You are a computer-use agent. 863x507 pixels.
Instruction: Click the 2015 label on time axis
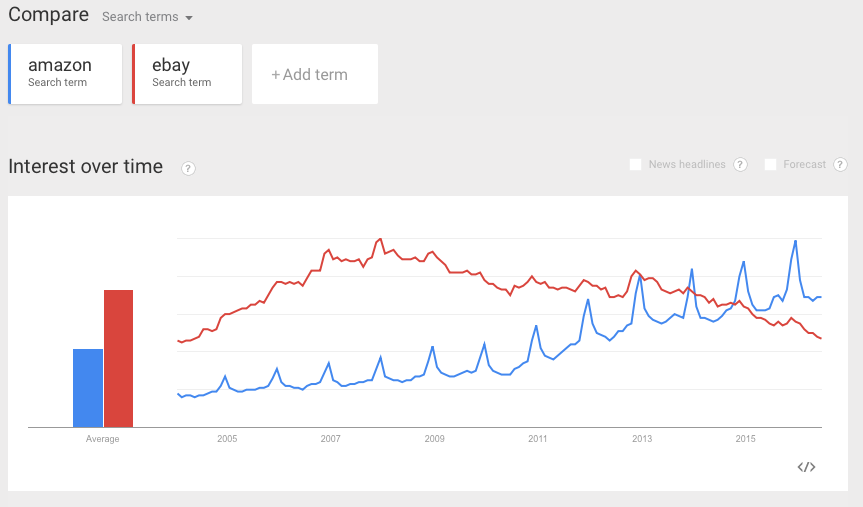point(745,439)
